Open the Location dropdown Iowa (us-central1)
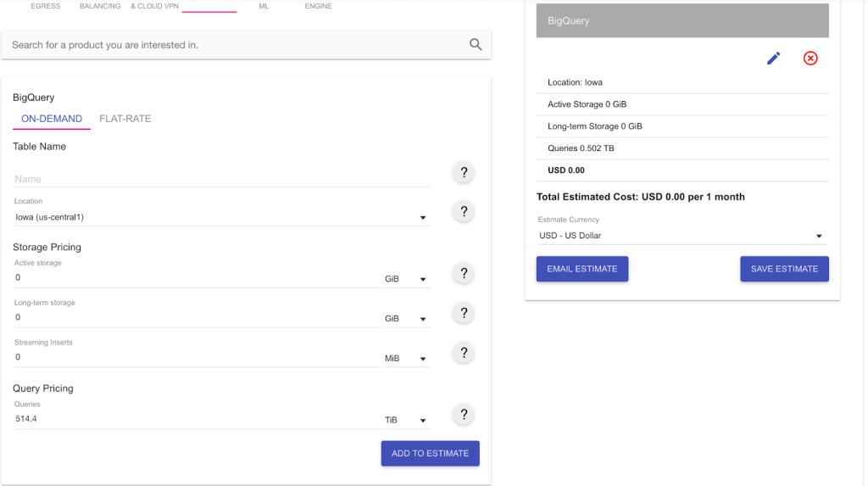 pos(222,217)
